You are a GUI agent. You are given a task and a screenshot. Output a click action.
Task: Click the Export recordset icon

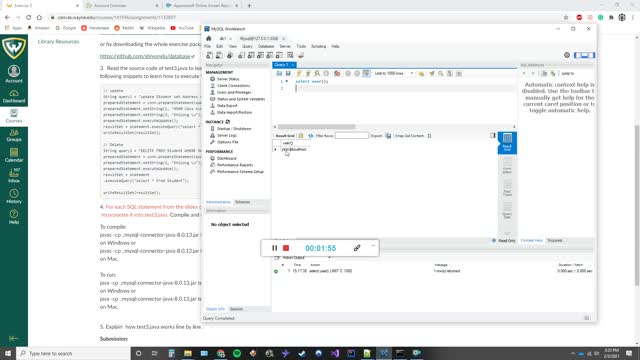pos(388,136)
